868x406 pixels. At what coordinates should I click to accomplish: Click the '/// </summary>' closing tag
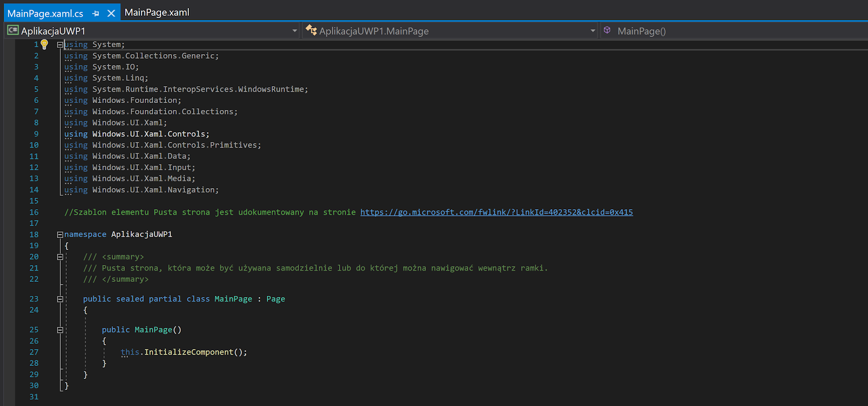pyautogui.click(x=116, y=279)
